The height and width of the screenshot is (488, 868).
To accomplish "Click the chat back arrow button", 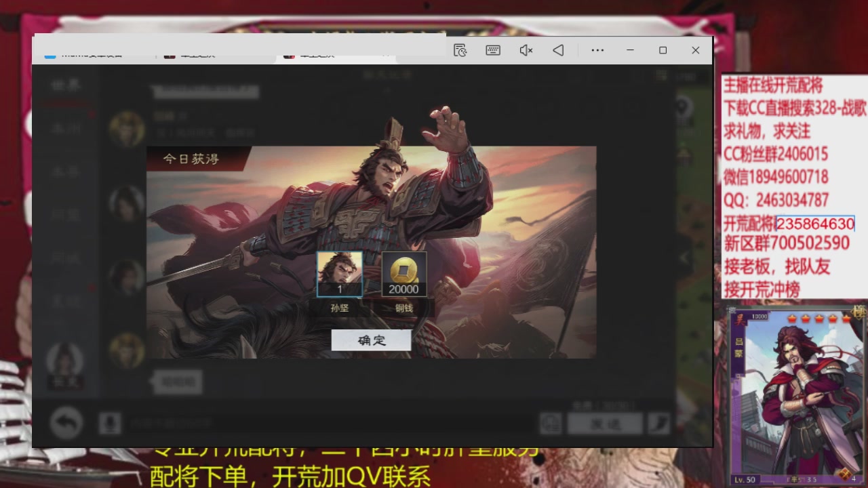I will [66, 424].
